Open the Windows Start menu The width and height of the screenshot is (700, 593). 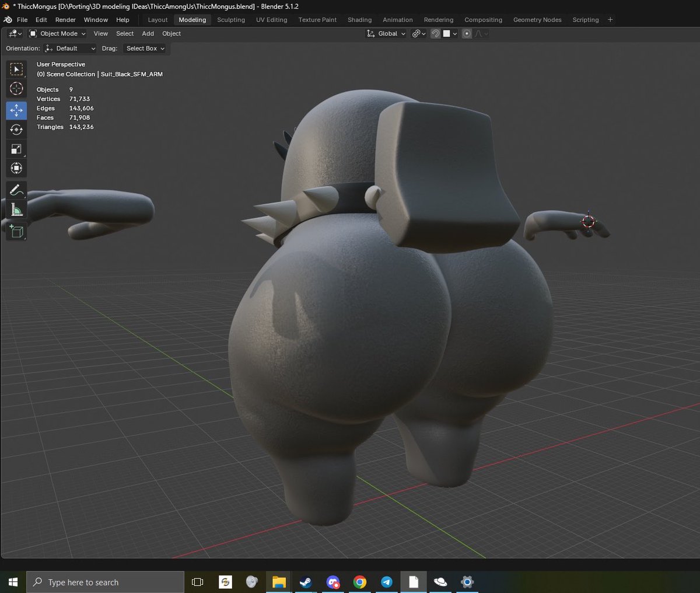(13, 582)
